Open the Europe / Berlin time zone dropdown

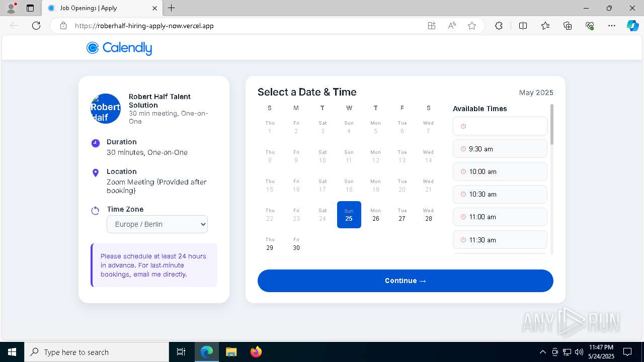click(x=157, y=224)
